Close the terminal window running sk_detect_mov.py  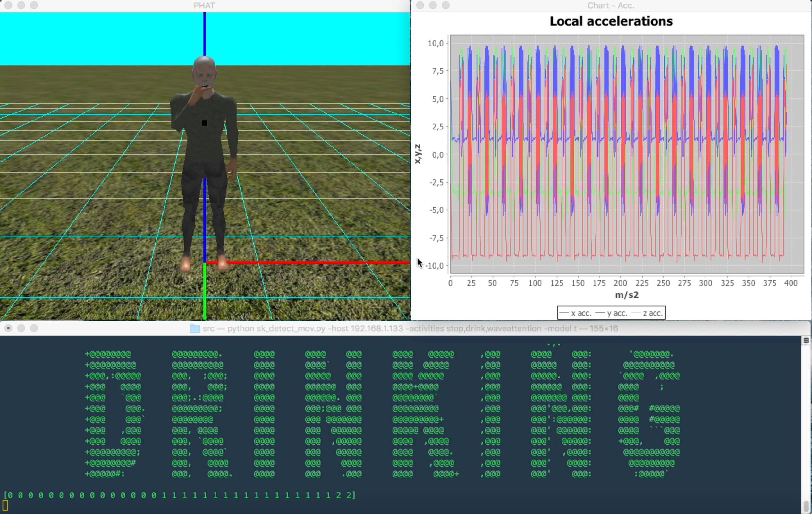pyautogui.click(x=8, y=328)
